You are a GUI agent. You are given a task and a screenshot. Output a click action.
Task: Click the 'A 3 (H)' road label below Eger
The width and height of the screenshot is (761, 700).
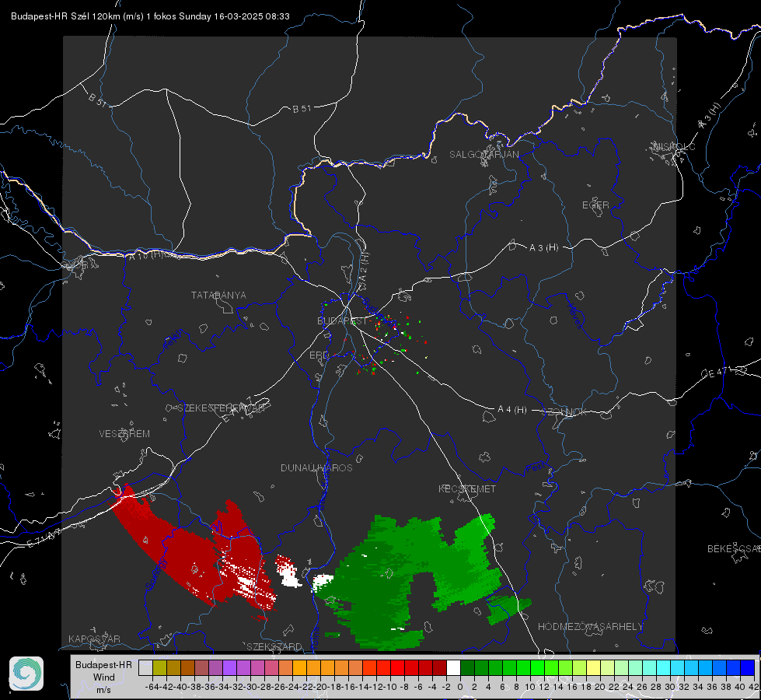[x=543, y=247]
